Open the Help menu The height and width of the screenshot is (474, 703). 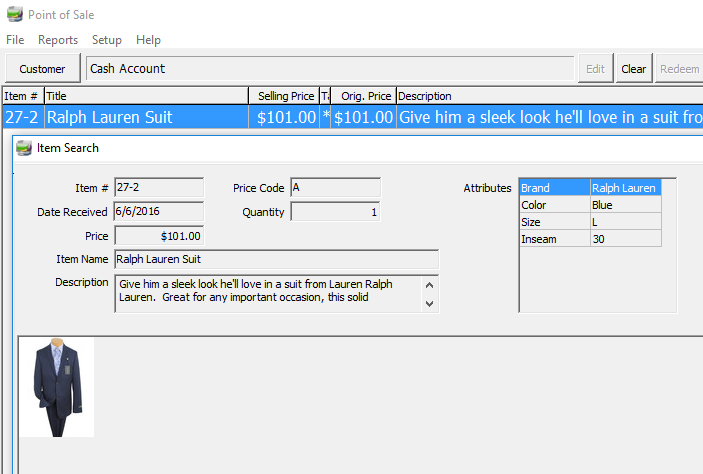tap(148, 40)
